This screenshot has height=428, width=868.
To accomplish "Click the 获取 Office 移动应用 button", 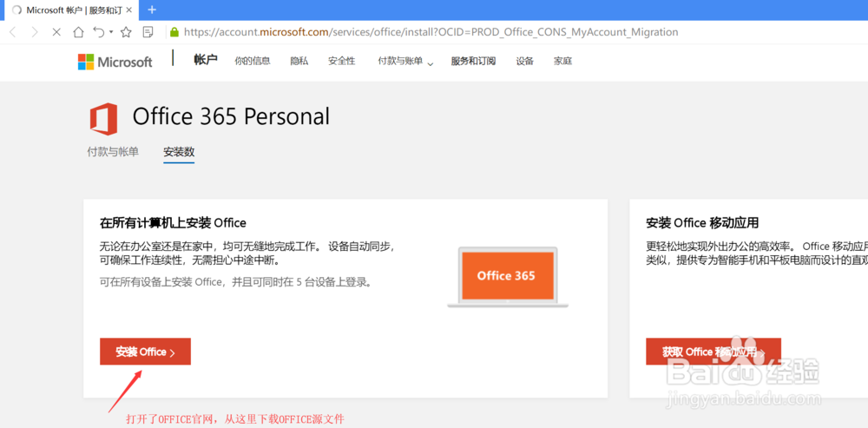I will click(713, 352).
